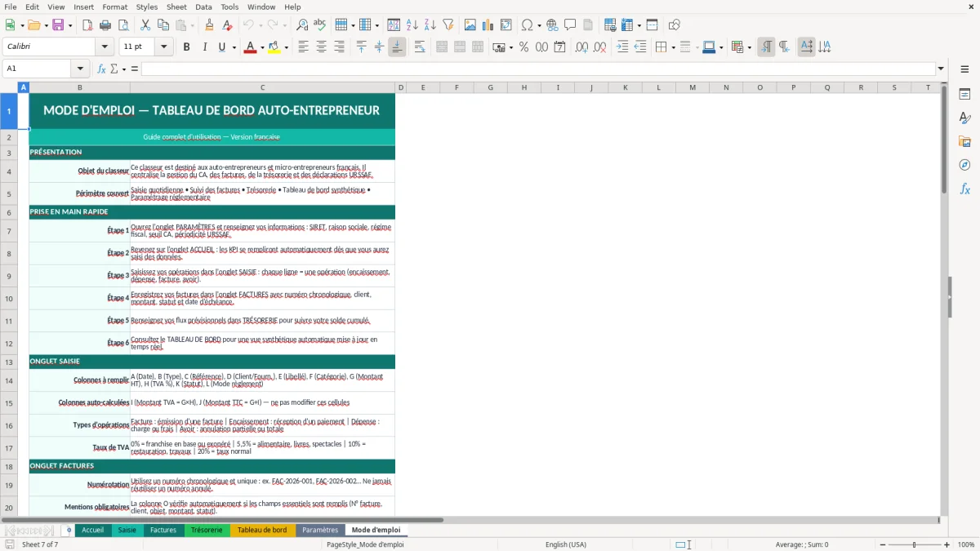Switch to the Accueil sheet tab

[93, 530]
